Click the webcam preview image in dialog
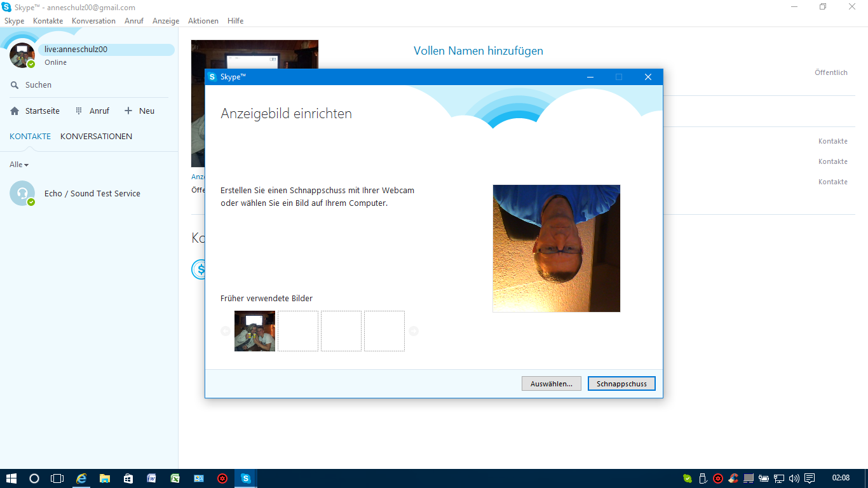Screen dimensions: 868x488 [x=557, y=248]
